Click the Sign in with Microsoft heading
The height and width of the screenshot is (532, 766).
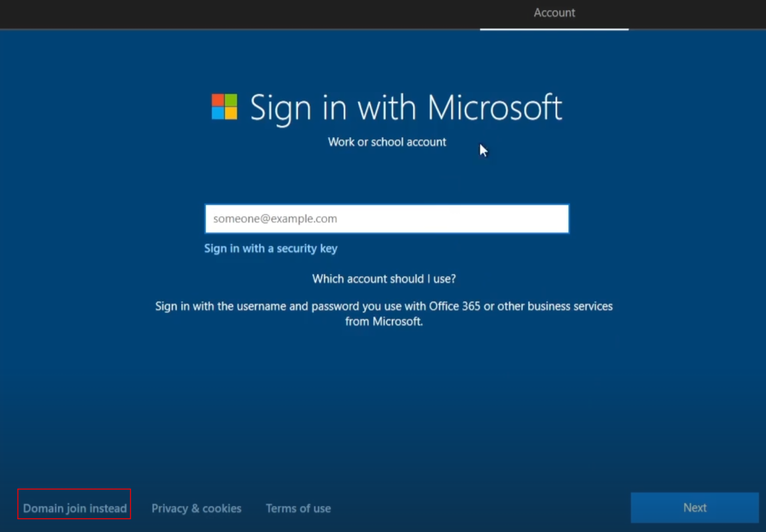click(x=405, y=107)
